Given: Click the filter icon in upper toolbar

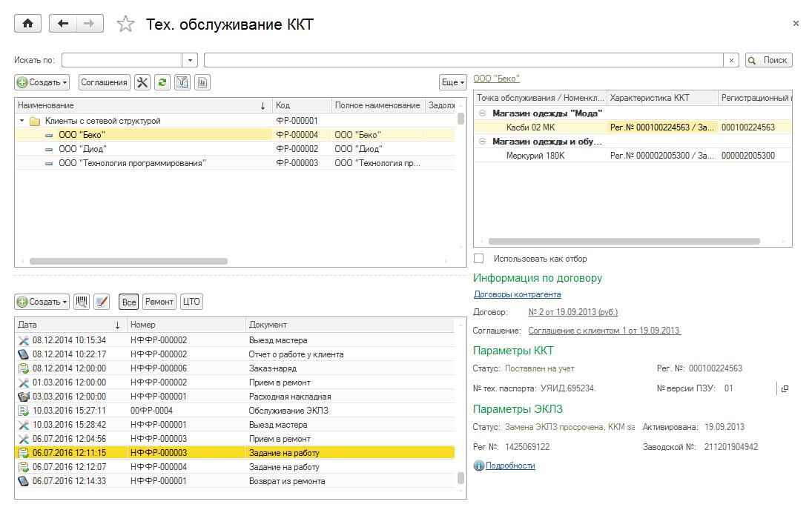Looking at the screenshot, I should tap(182, 82).
